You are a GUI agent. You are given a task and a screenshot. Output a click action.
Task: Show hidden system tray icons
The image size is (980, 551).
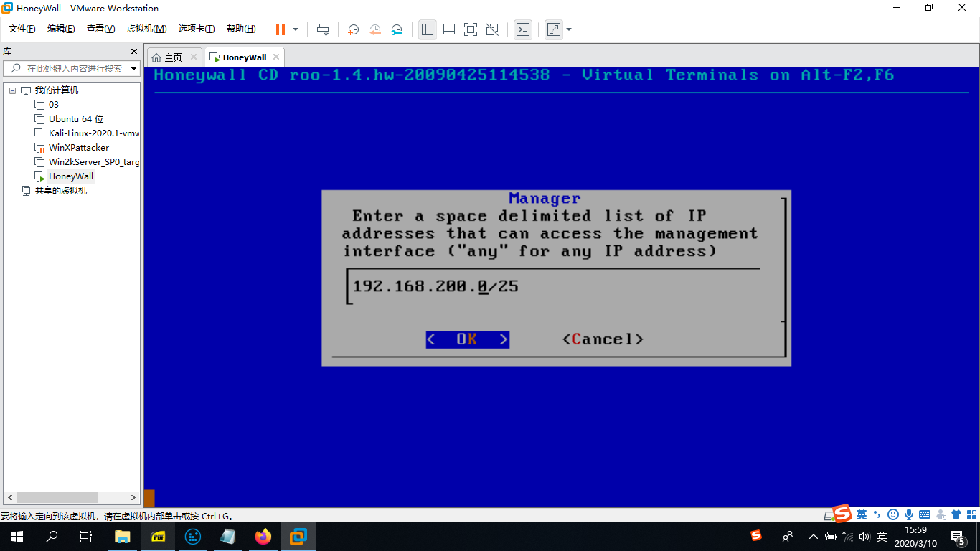[813, 537]
